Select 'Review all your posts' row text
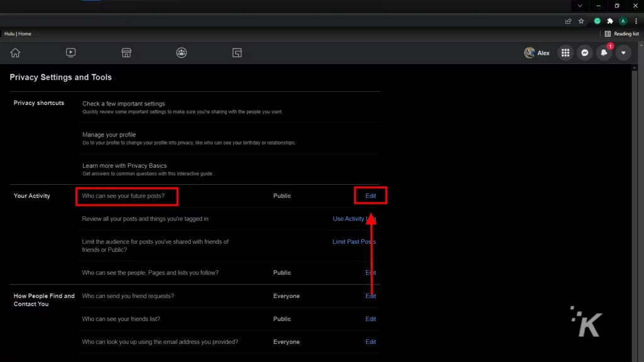Viewport: 644px width, 362px height. 145,219
